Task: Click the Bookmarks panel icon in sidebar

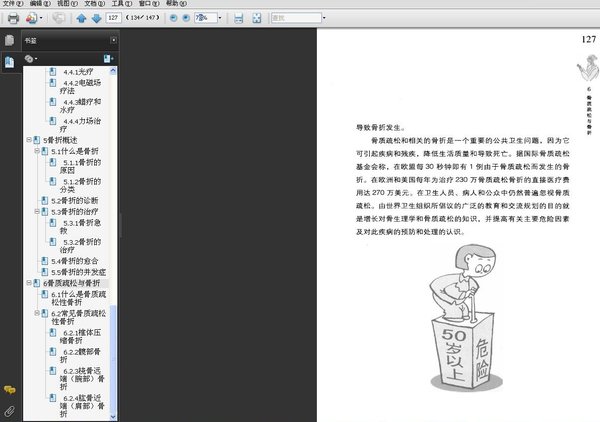Action: pos(10,62)
